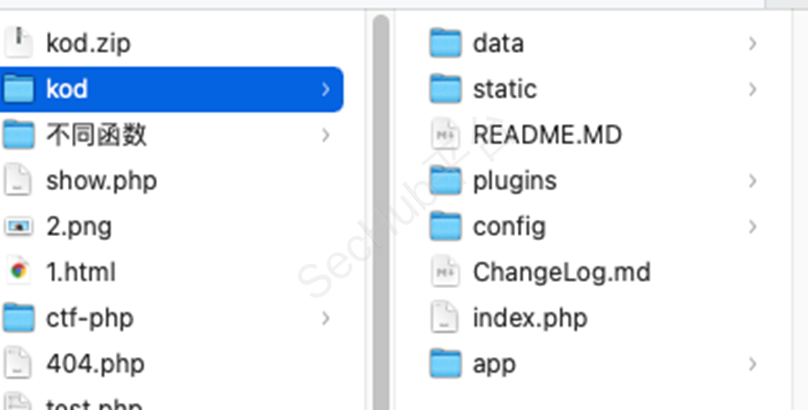Select the show.php file name
This screenshot has width=808, height=410.
point(102,181)
